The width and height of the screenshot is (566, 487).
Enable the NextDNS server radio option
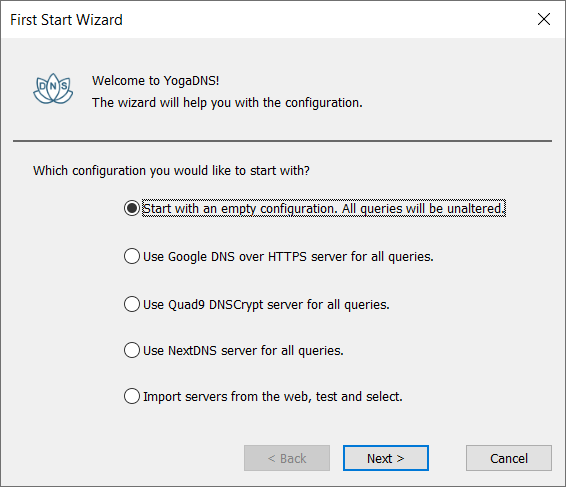[x=132, y=350]
